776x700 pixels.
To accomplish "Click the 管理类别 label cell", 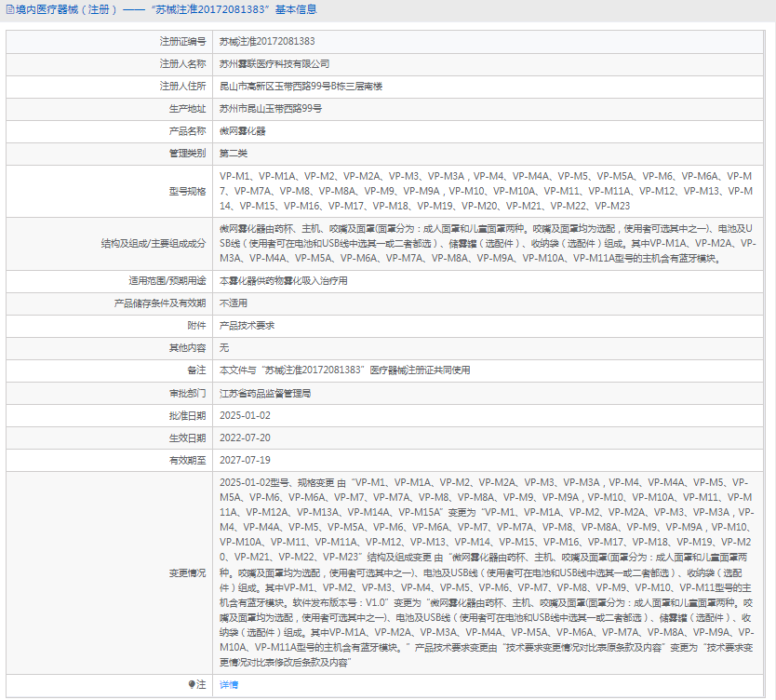I will [x=110, y=154].
